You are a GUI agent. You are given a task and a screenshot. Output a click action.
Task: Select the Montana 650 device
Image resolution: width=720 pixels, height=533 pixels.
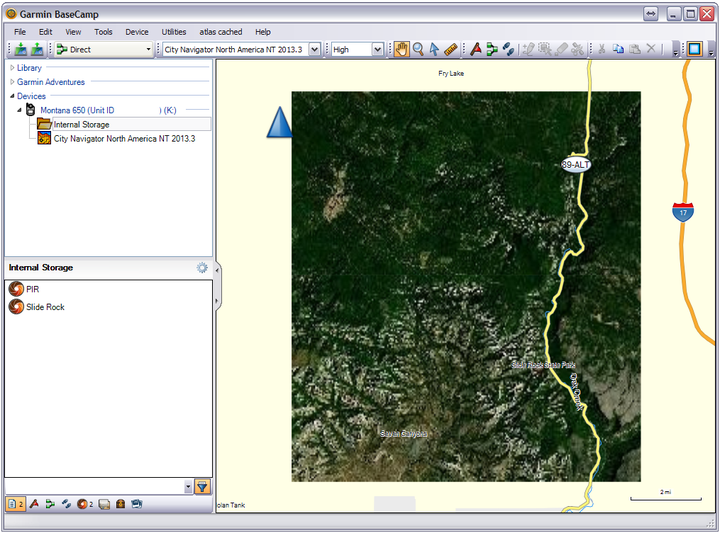(108, 110)
